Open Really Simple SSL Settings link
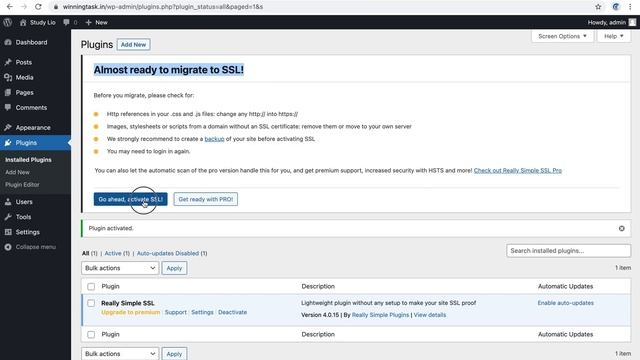Screen dimensions: 640x360 click(x=202, y=312)
